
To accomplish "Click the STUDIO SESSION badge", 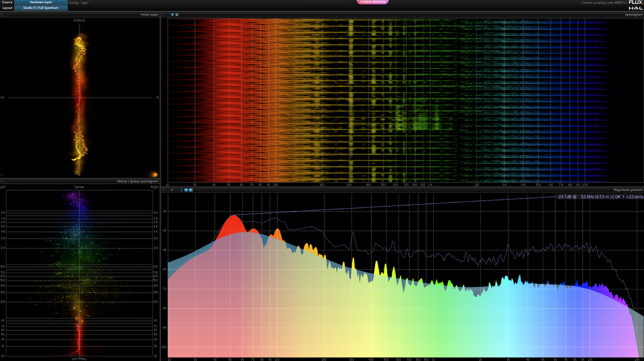I will tap(373, 2).
